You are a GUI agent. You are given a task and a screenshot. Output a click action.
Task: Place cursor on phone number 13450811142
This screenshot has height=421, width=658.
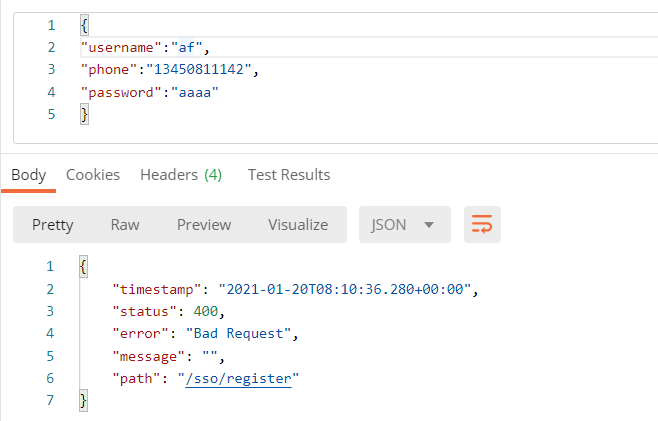[202, 69]
